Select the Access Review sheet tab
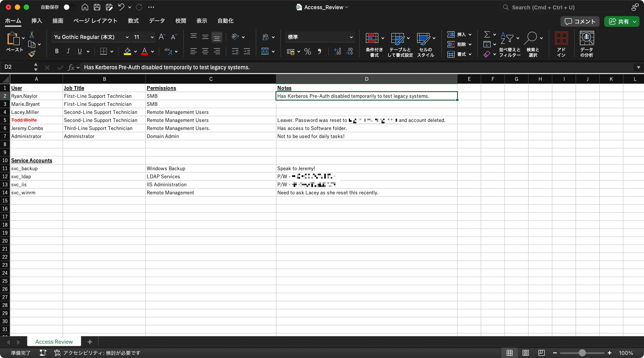The width and height of the screenshot is (644, 358). 54,341
